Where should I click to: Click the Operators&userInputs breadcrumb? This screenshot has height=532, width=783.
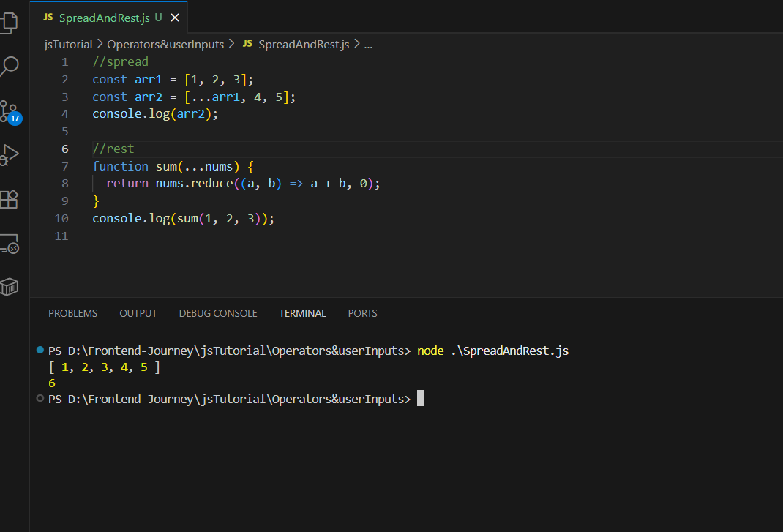(x=165, y=45)
